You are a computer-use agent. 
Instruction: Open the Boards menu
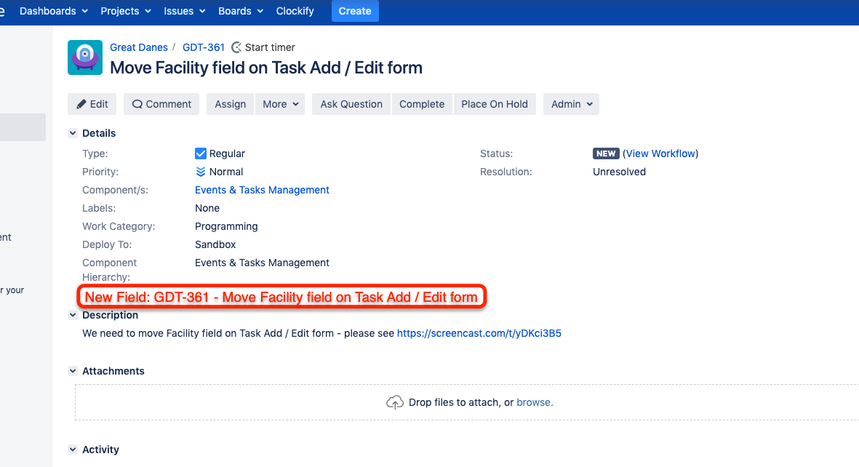pyautogui.click(x=240, y=11)
